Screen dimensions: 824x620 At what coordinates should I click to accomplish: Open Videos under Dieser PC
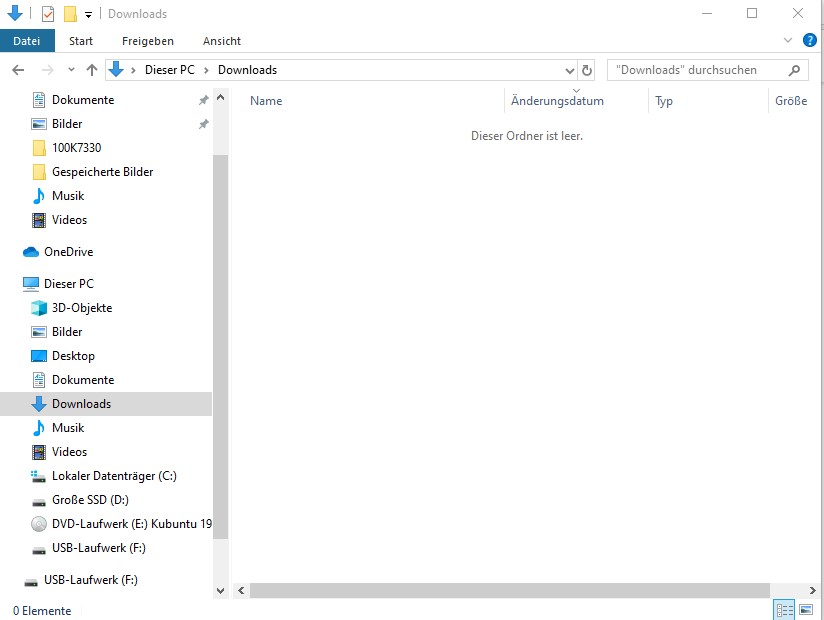69,452
